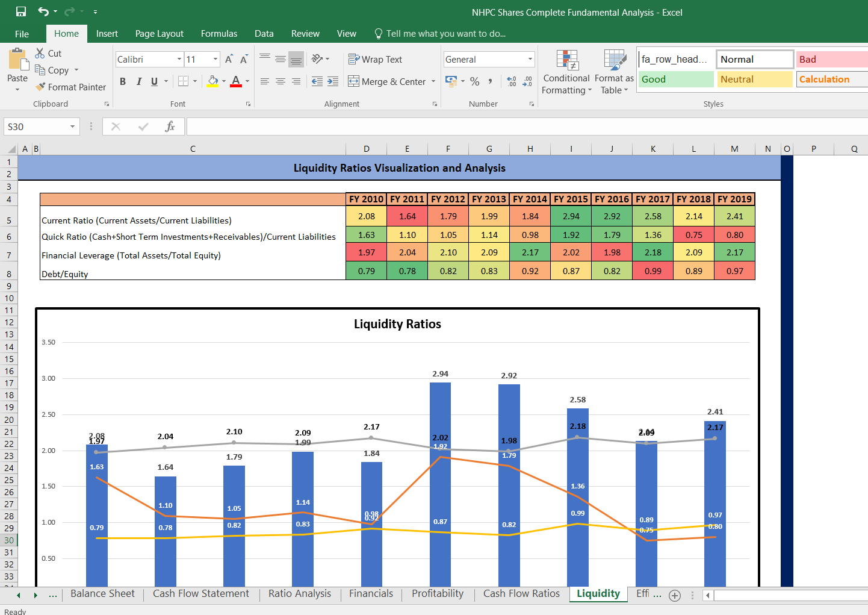868x615 pixels.
Task: Open Format as Table menu
Action: (x=614, y=72)
